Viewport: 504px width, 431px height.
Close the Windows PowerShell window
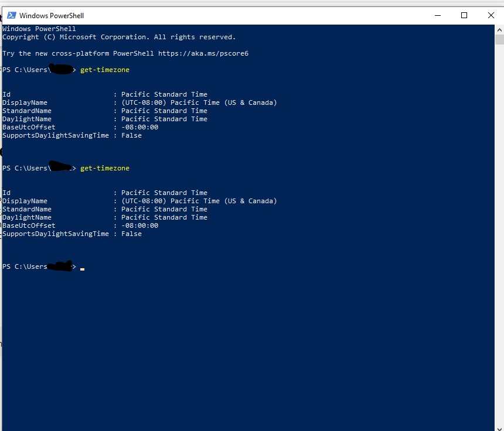click(x=491, y=15)
